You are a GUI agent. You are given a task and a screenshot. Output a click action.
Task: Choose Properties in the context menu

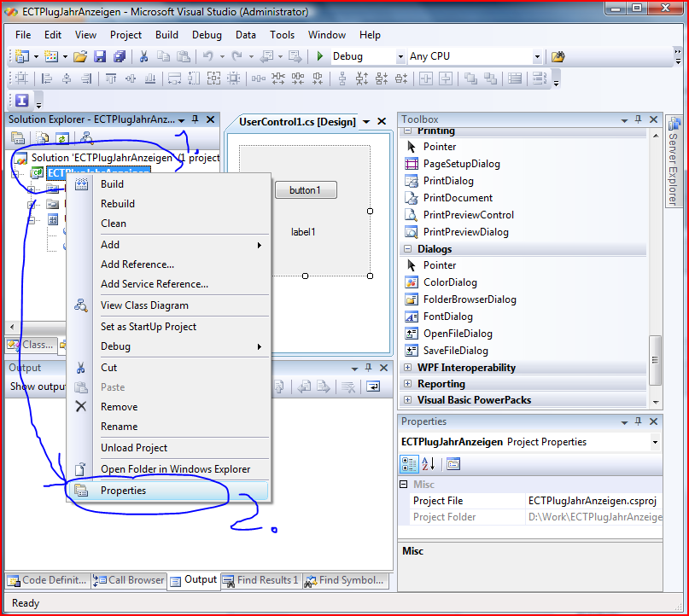click(167, 491)
